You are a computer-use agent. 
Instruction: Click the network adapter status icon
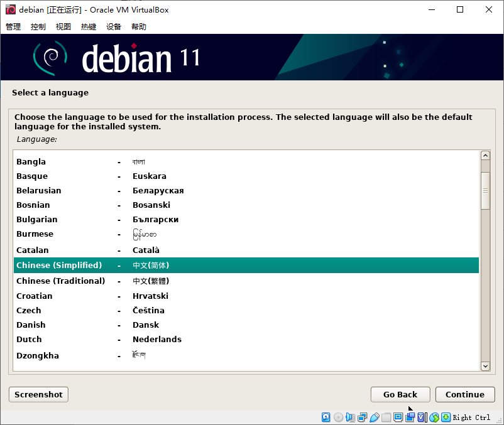point(362,417)
